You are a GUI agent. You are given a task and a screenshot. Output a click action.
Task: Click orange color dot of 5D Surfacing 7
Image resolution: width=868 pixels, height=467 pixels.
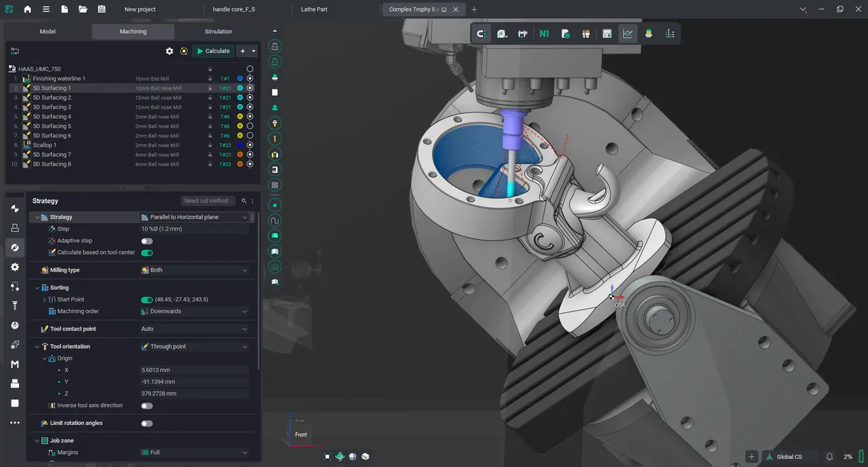click(240, 155)
